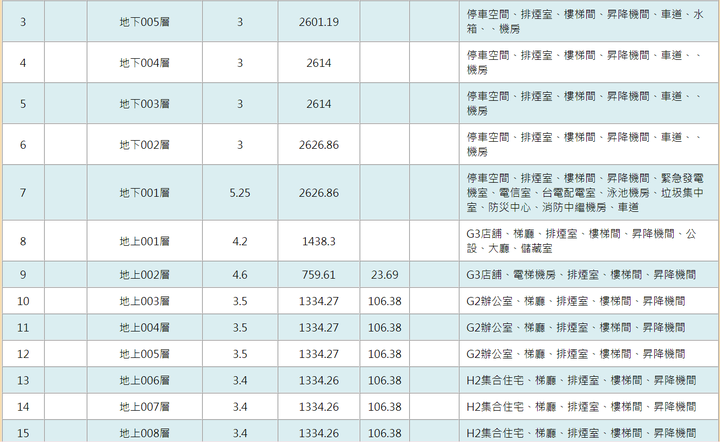The height and width of the screenshot is (442, 720).
Task: Click the row number 13 cell
Action: [x=23, y=380]
